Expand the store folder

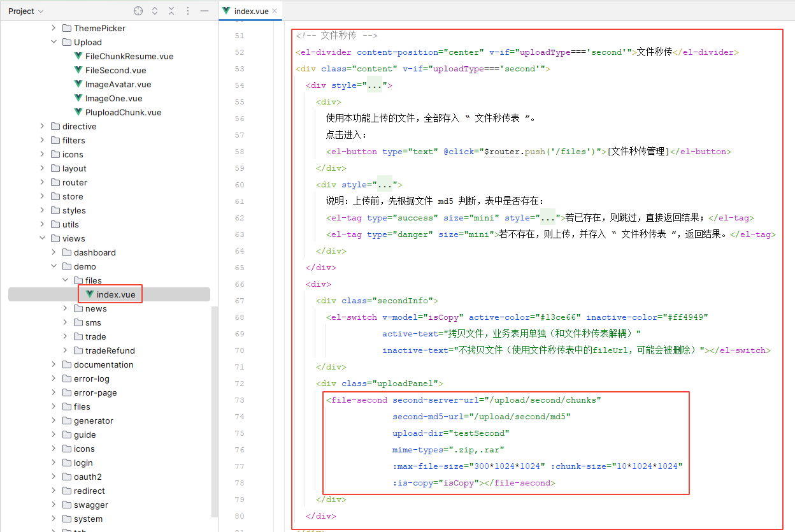coord(43,196)
